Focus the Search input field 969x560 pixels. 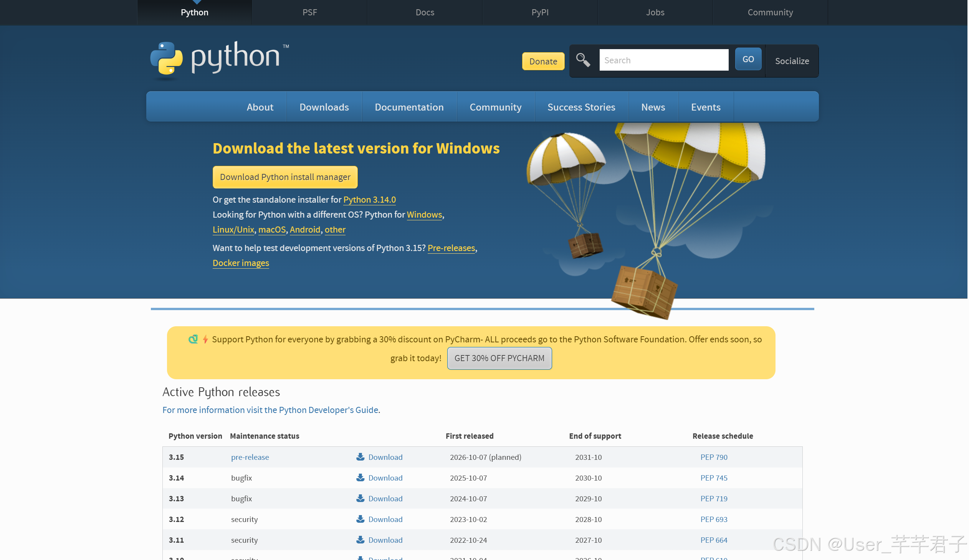664,60
